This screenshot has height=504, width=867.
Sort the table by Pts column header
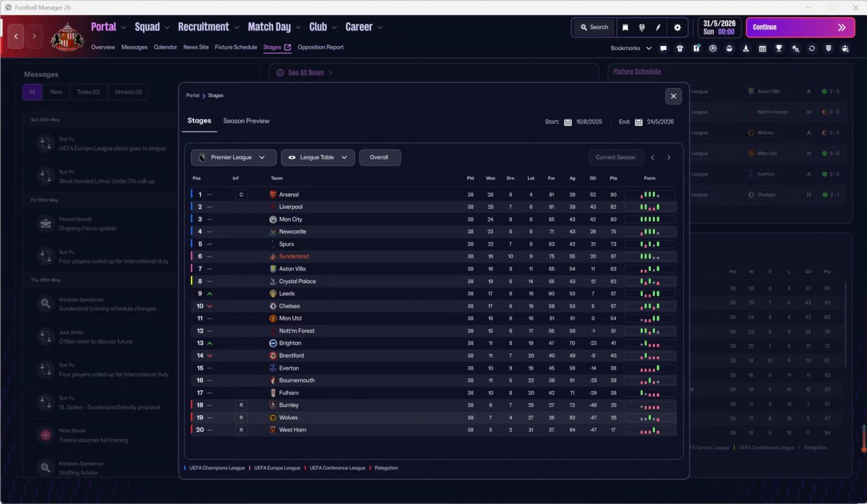coord(614,178)
